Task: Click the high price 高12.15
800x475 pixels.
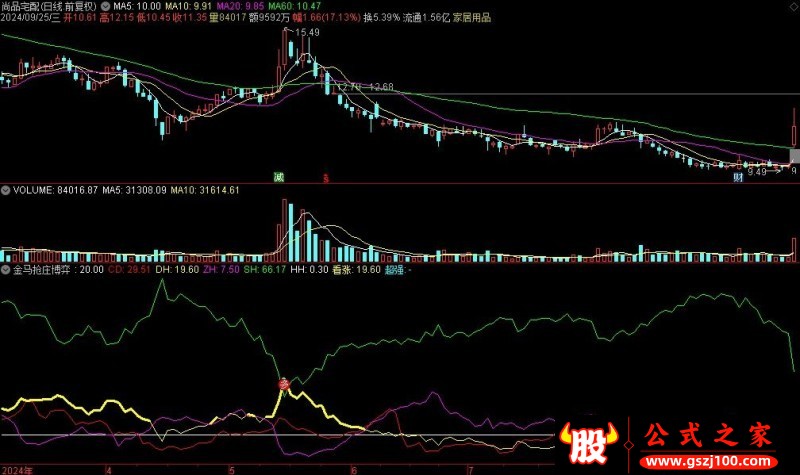Action: tap(117, 18)
